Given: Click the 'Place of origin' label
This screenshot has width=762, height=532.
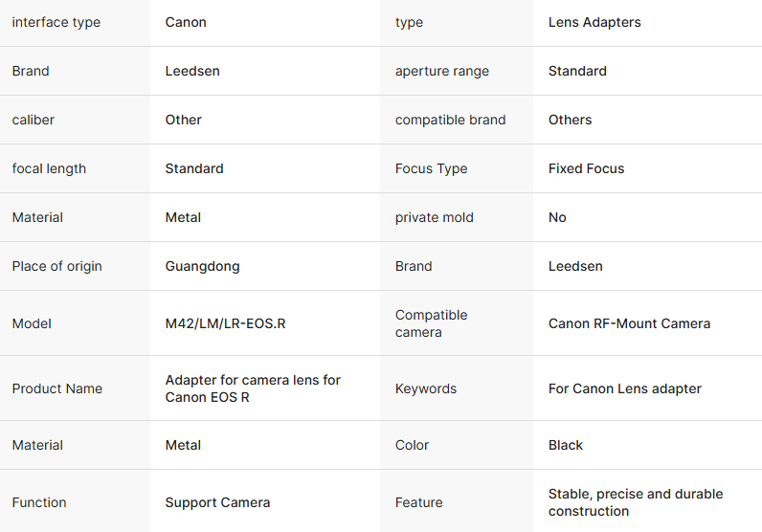Looking at the screenshot, I should click(56, 266).
